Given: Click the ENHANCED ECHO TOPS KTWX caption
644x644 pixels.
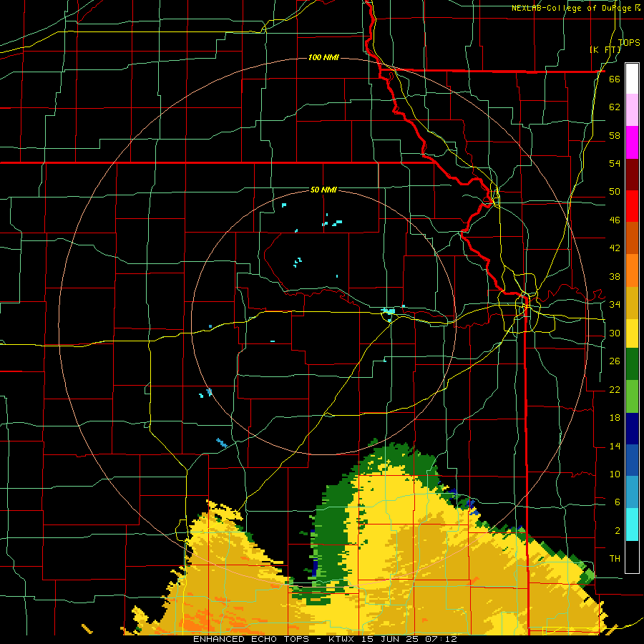Looking at the screenshot, I should [x=325, y=639].
